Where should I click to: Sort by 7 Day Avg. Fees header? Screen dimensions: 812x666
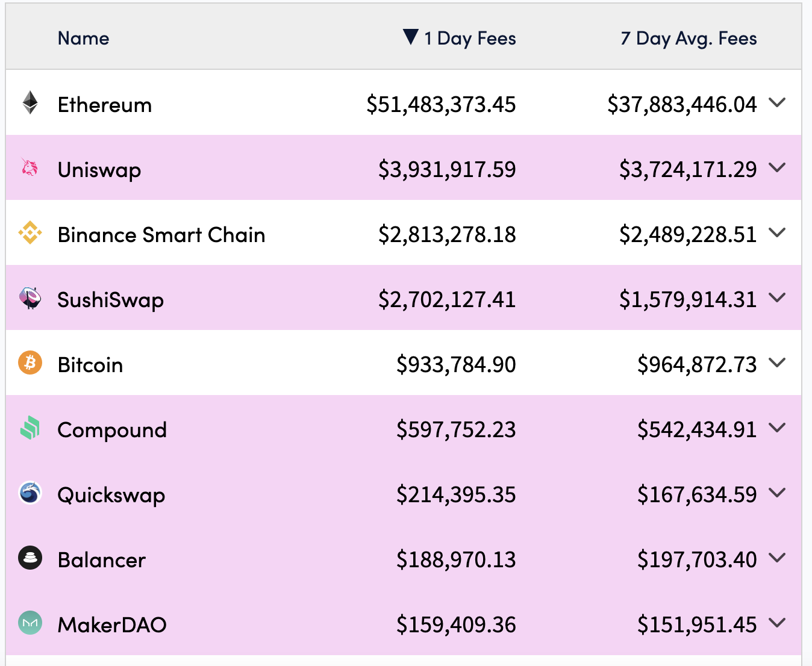tap(689, 39)
